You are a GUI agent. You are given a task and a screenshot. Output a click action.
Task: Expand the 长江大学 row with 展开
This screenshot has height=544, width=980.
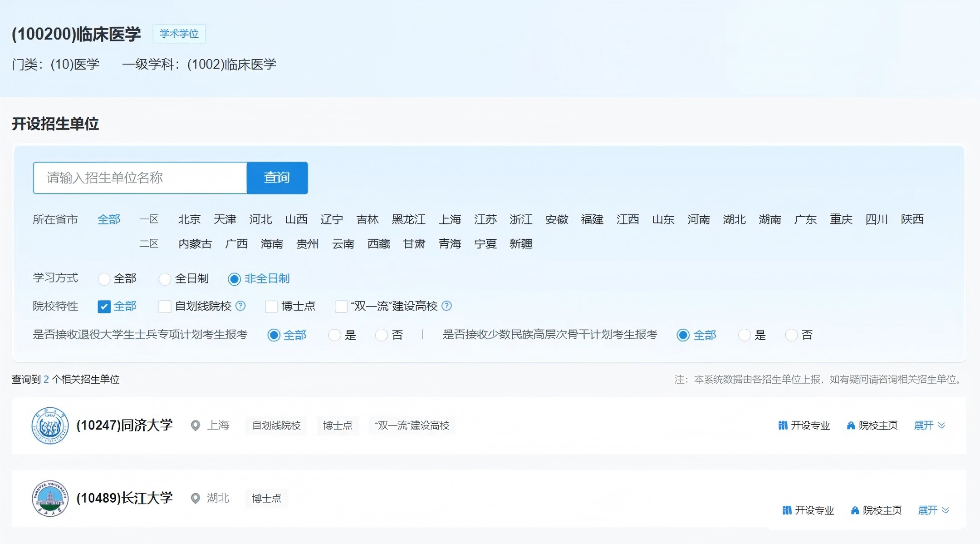(934, 510)
